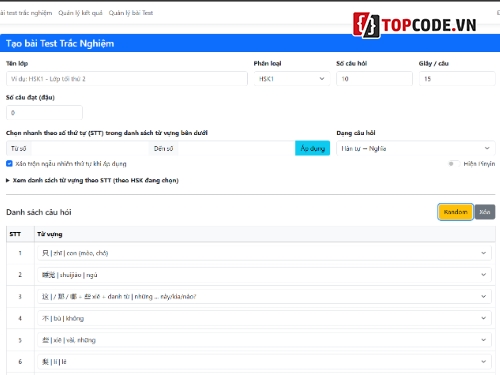Open the test trắc nghiệm nav item
This screenshot has width=500, height=375.
26,13
